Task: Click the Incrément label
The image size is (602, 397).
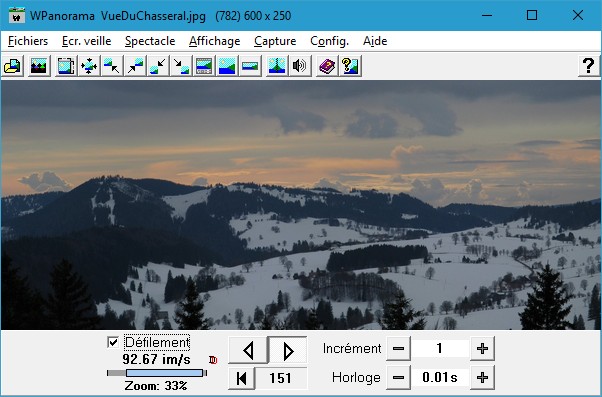Action: click(352, 349)
